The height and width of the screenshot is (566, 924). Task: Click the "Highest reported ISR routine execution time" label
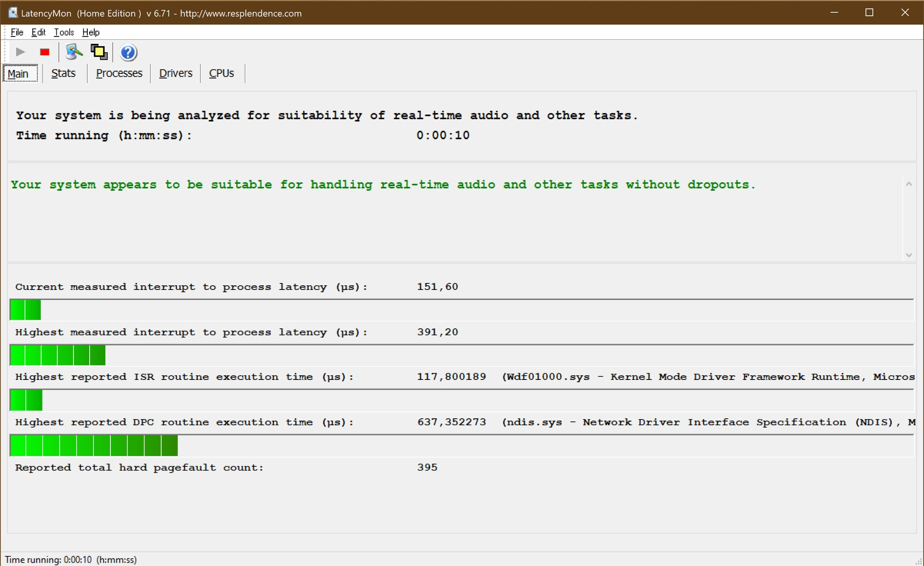click(x=184, y=377)
